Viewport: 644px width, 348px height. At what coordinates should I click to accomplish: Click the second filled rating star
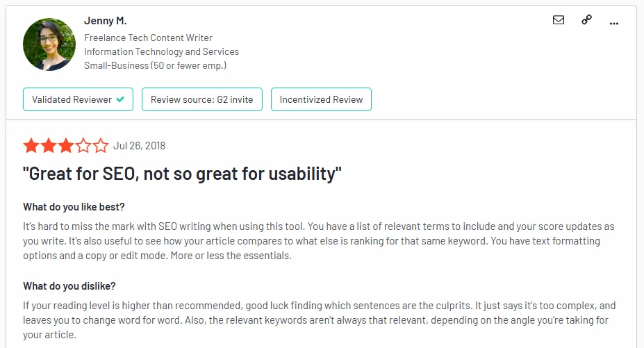click(x=49, y=146)
